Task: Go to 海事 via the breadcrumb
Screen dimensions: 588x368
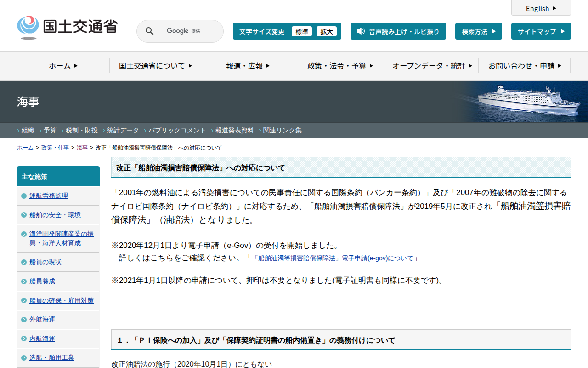Action: pyautogui.click(x=82, y=148)
